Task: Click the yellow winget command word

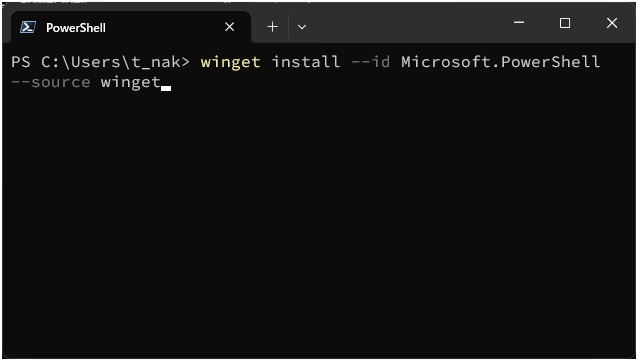Action: 230,62
